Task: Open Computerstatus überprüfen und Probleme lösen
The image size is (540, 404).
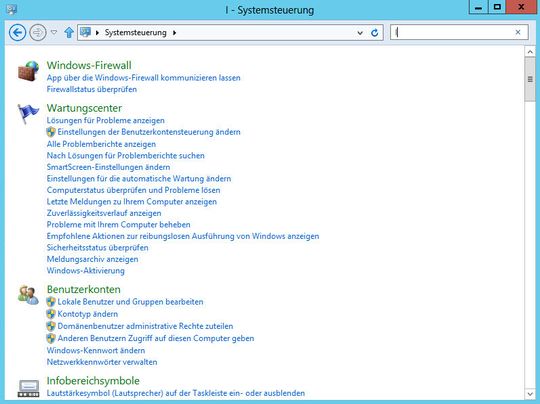Action: (133, 190)
